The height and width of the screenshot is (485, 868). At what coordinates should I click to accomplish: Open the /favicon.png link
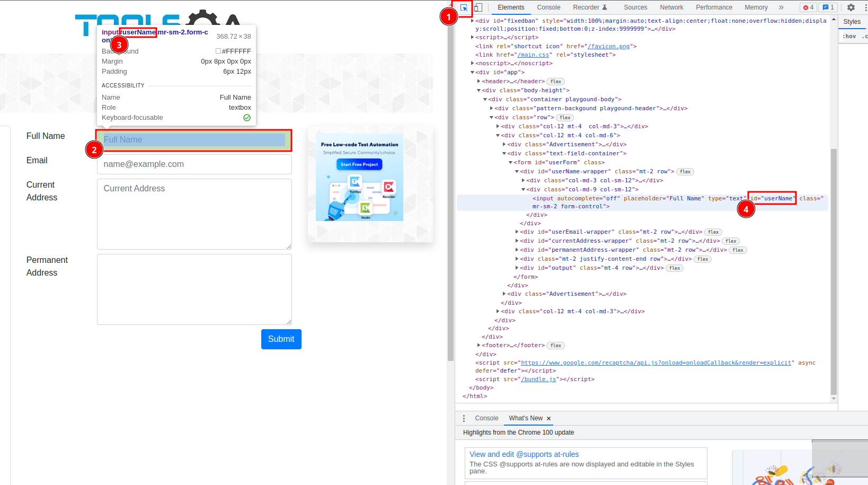coord(608,46)
